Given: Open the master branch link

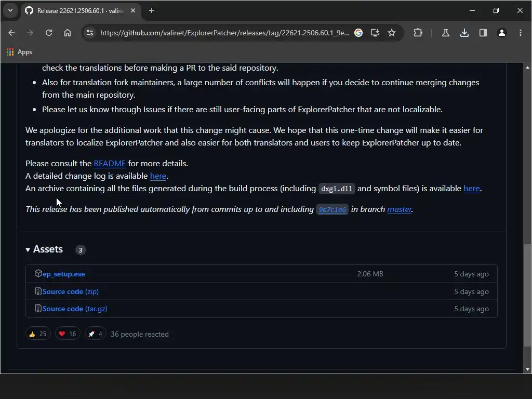Looking at the screenshot, I should (x=400, y=209).
